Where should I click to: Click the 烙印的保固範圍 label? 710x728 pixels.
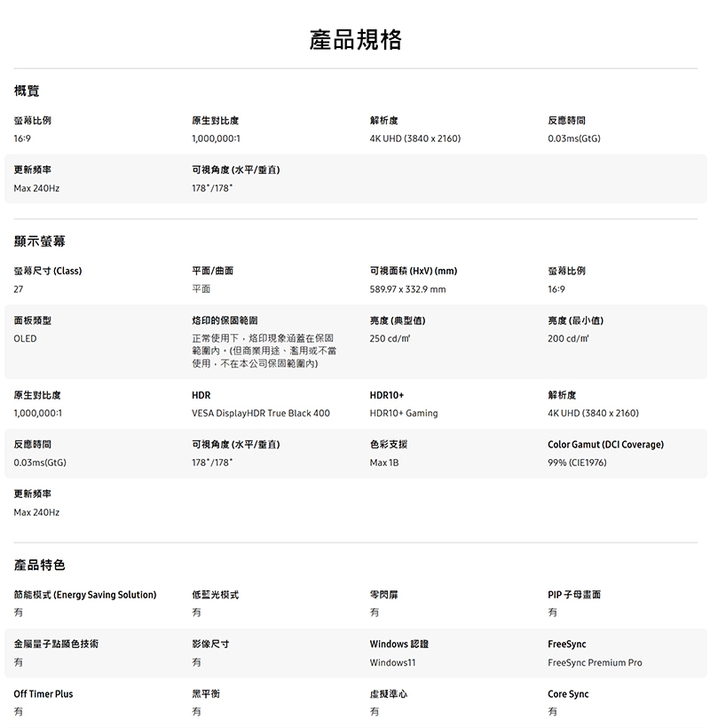(x=225, y=320)
